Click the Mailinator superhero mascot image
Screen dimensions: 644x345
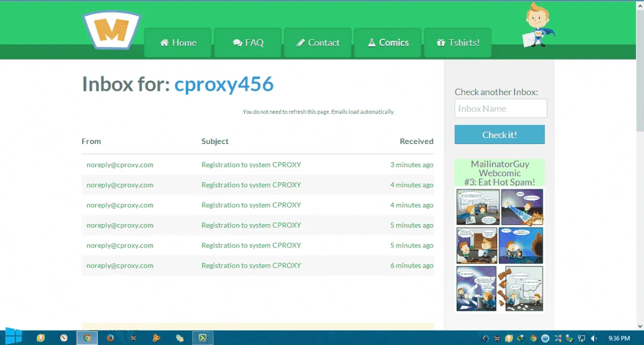[x=537, y=25]
